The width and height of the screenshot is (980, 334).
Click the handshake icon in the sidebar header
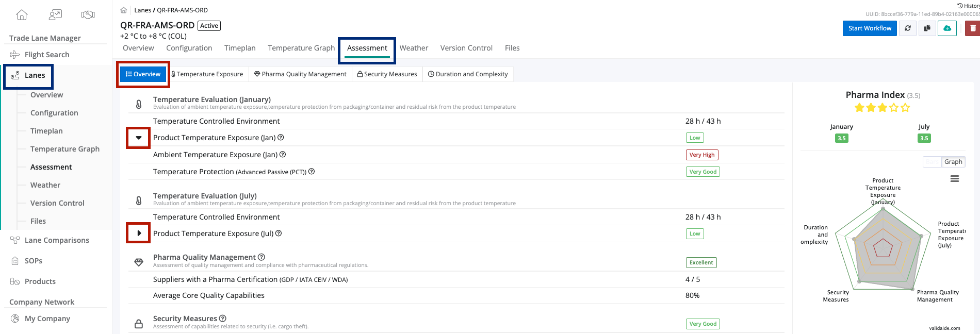click(88, 15)
